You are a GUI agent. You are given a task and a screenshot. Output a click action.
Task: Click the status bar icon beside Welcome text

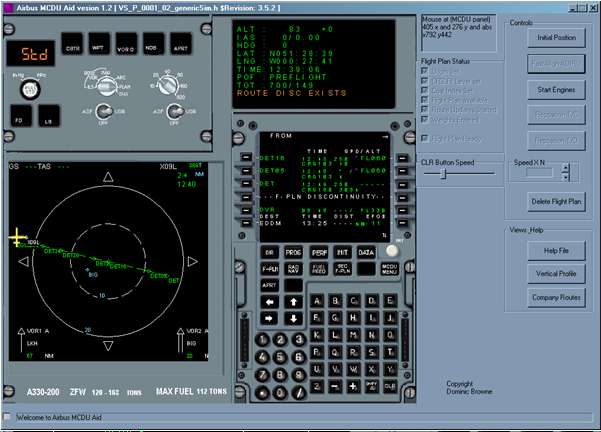pyautogui.click(x=7, y=416)
